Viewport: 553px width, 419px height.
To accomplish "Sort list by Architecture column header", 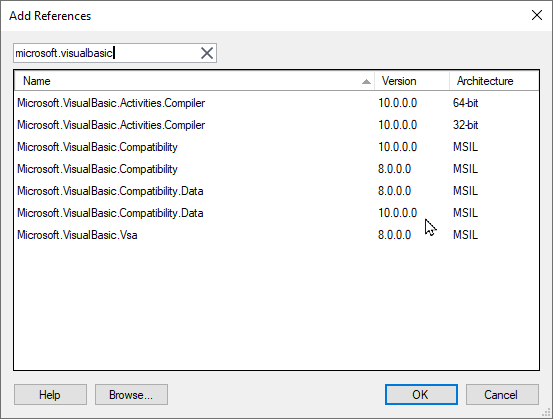I will pos(494,81).
